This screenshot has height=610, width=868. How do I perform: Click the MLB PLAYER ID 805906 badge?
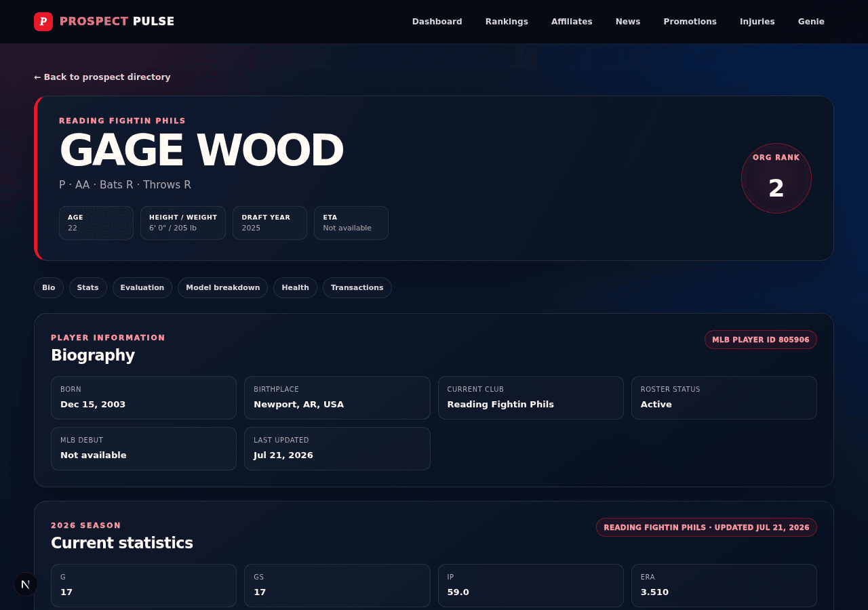coord(761,340)
